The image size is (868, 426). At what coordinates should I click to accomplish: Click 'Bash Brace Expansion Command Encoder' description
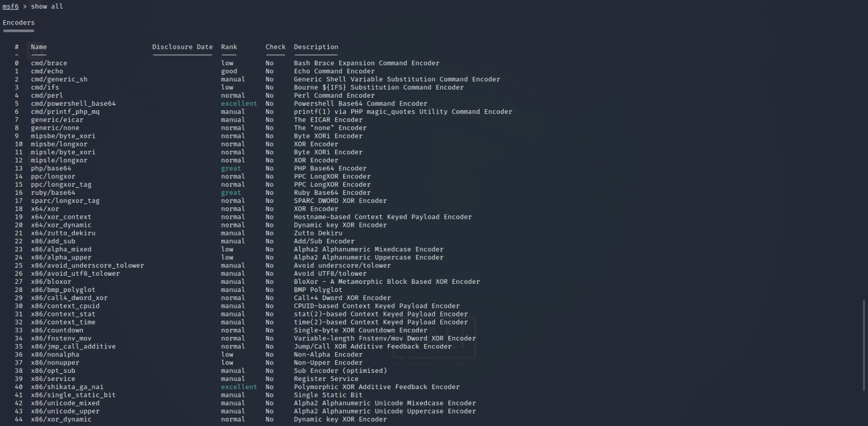[x=367, y=63]
